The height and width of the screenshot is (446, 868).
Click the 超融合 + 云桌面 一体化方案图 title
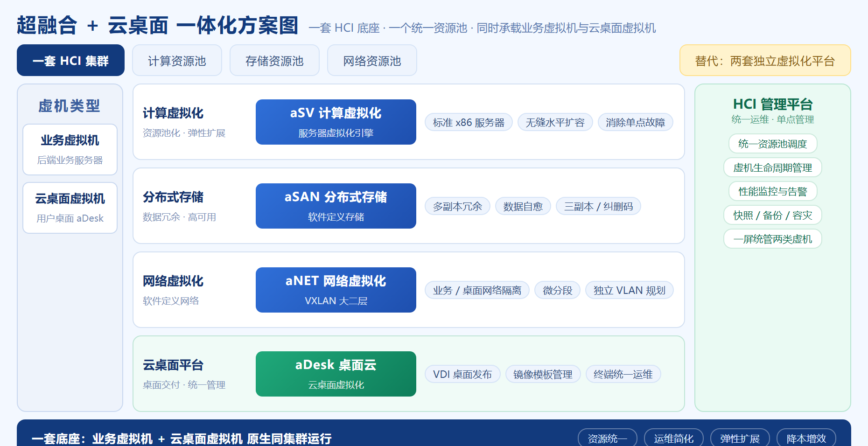pyautogui.click(x=158, y=25)
